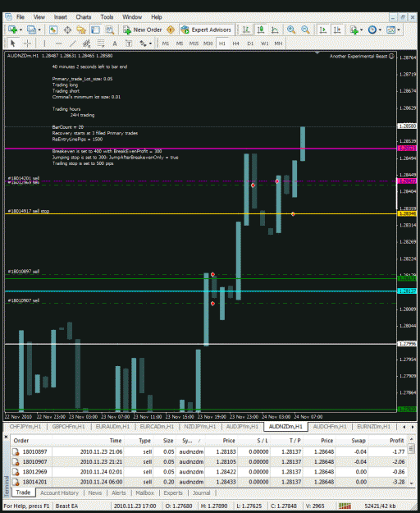Toggle the Market Watch panel
420x513 pixels.
[53, 30]
